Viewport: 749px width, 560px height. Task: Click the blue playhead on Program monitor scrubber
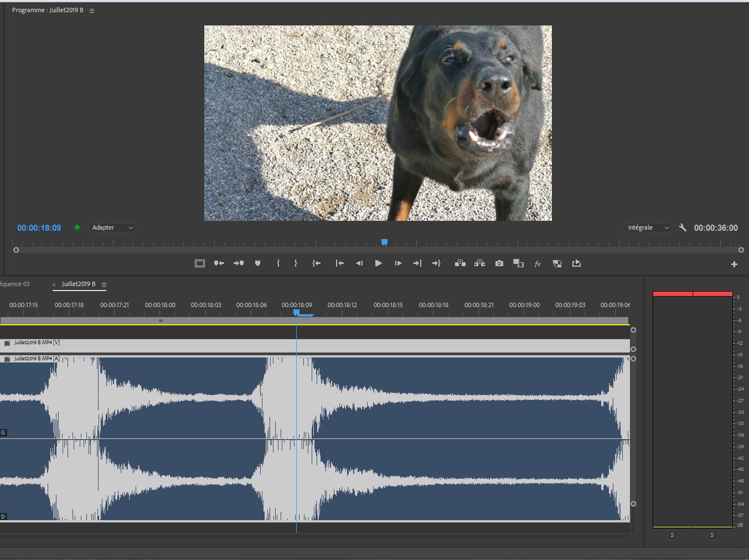384,242
